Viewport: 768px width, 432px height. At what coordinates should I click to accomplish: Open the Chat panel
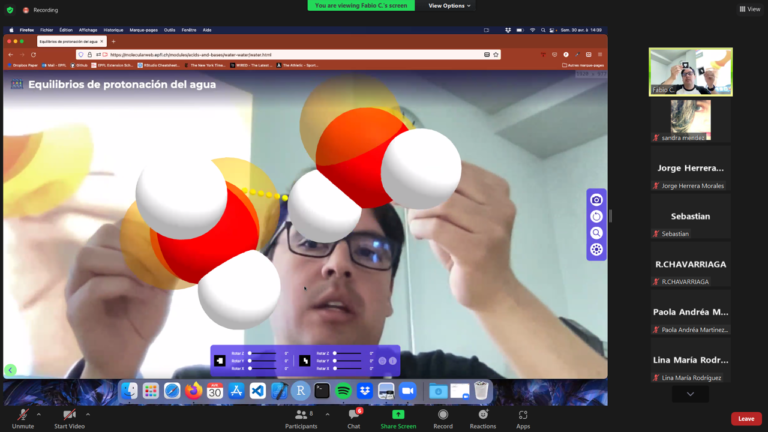[x=353, y=415]
